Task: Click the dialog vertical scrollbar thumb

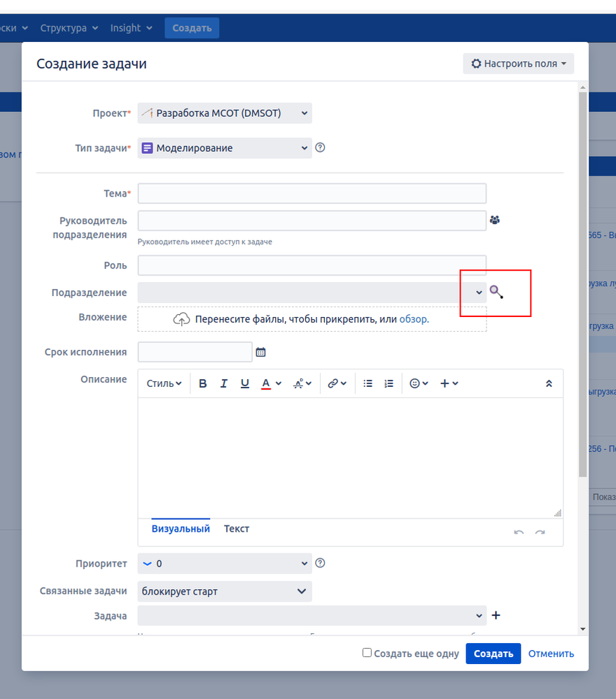Action: click(x=582, y=284)
